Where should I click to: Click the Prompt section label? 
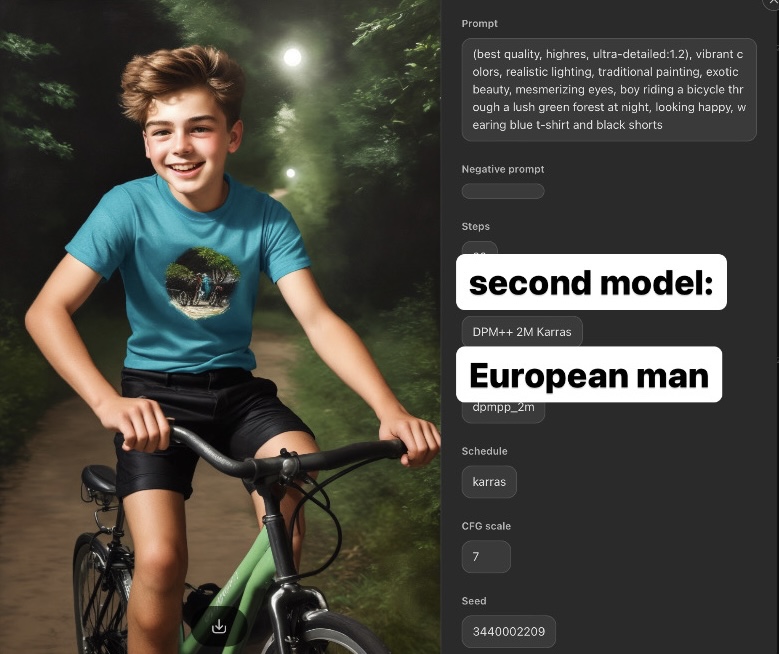tap(479, 23)
